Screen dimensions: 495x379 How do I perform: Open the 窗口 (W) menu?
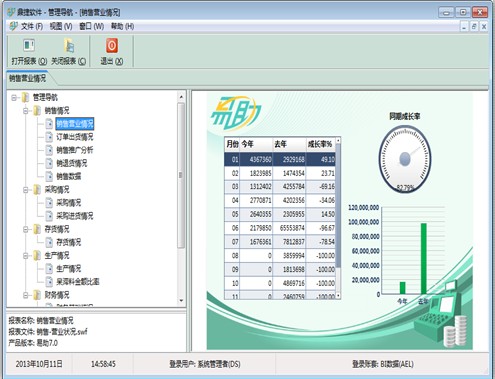[92, 26]
